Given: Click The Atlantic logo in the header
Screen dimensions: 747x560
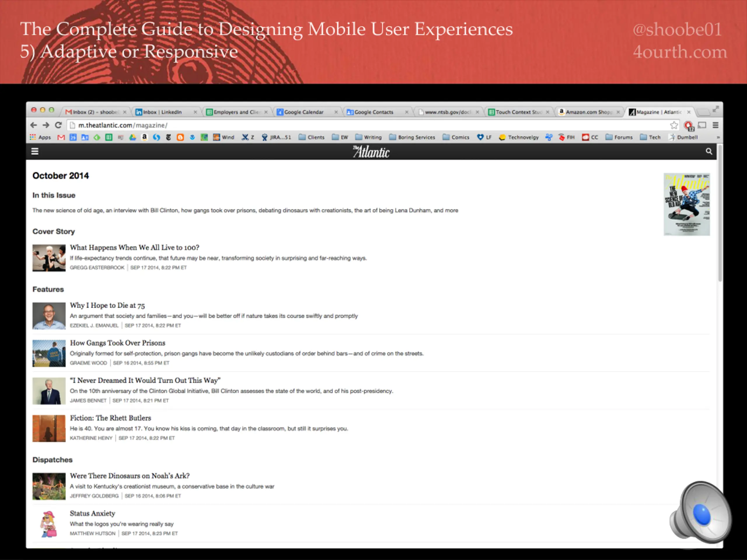Looking at the screenshot, I should pyautogui.click(x=371, y=152).
